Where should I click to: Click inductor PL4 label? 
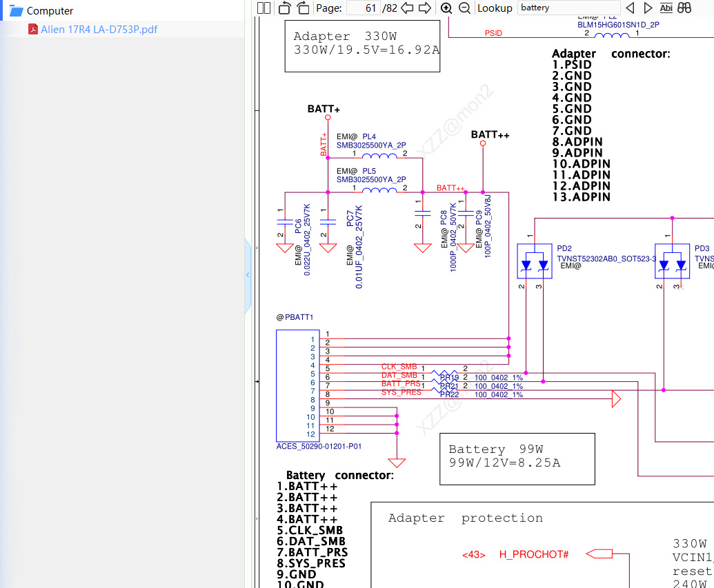pos(369,136)
